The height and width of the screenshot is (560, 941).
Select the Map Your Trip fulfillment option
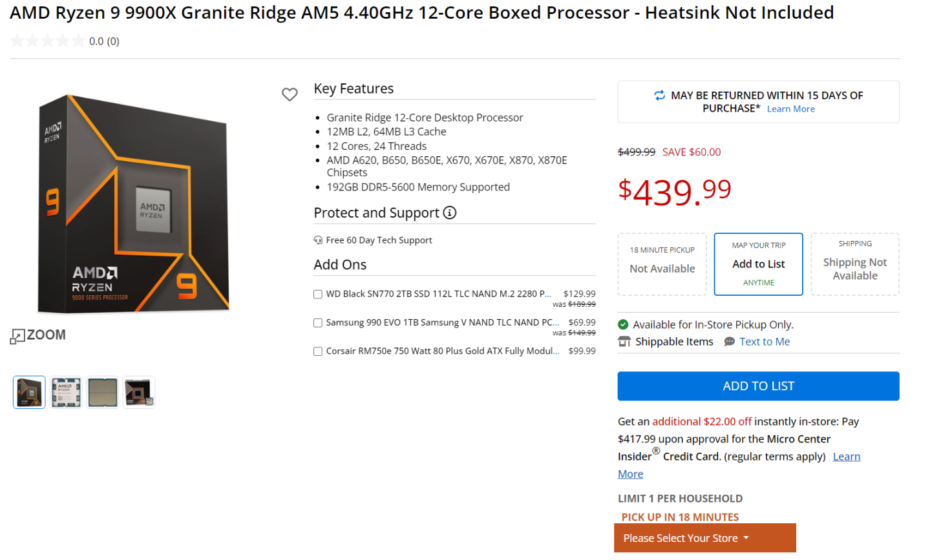(758, 264)
